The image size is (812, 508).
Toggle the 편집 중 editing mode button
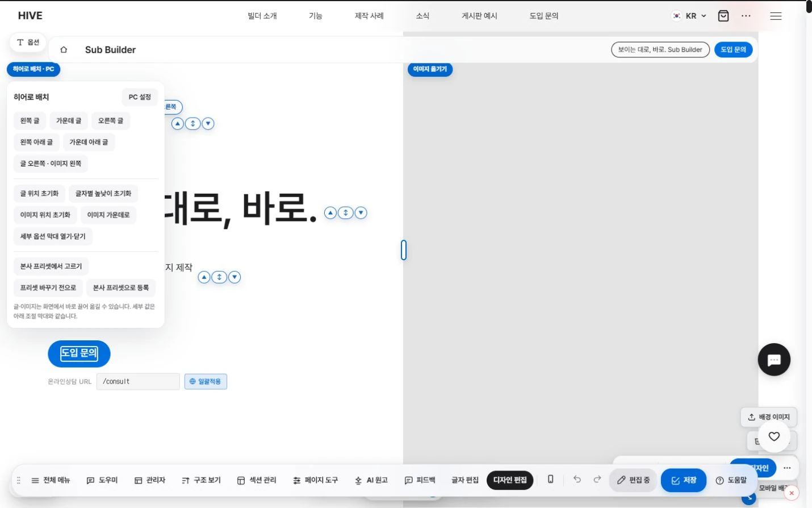point(633,480)
